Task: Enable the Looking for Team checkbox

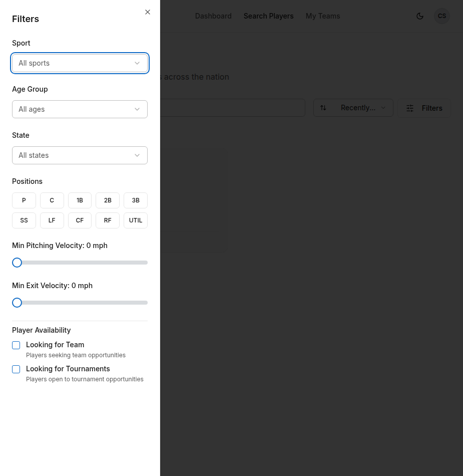Action: coord(16,345)
